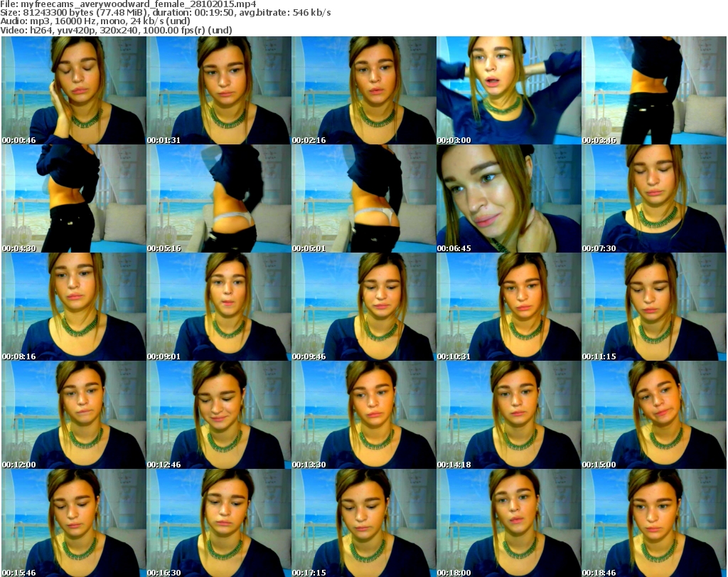The width and height of the screenshot is (728, 577).
Task: Click the thumbnail at 00:06:01
Action: tap(363, 198)
